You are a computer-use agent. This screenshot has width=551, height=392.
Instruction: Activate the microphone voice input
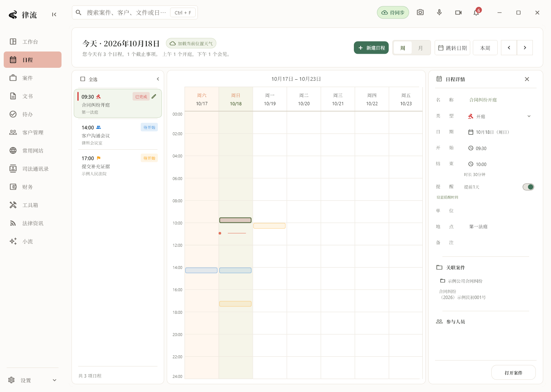439,13
